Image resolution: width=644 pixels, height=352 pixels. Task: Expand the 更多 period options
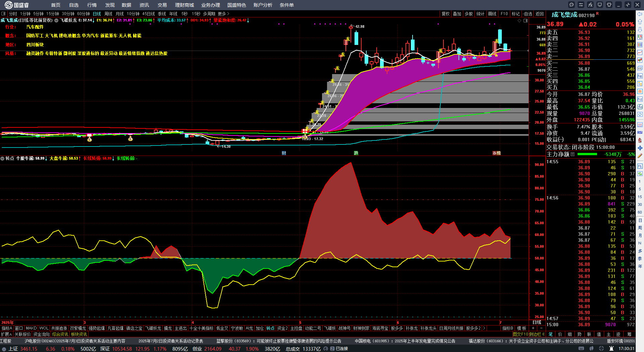coord(223,14)
